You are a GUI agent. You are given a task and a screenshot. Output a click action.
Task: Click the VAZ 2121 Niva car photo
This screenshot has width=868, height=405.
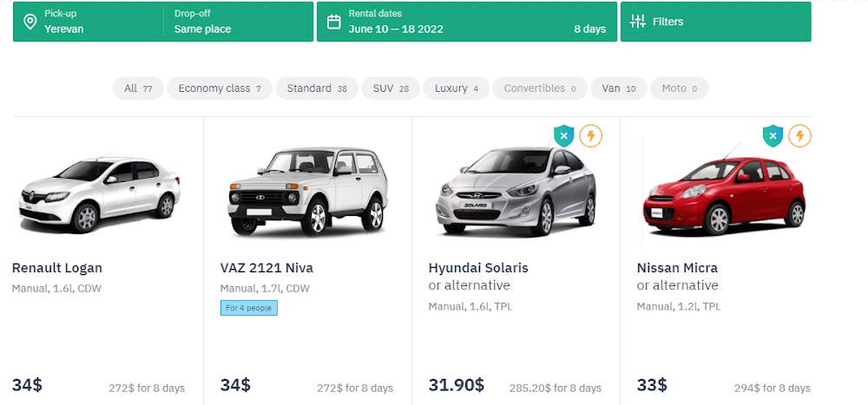[x=306, y=193]
